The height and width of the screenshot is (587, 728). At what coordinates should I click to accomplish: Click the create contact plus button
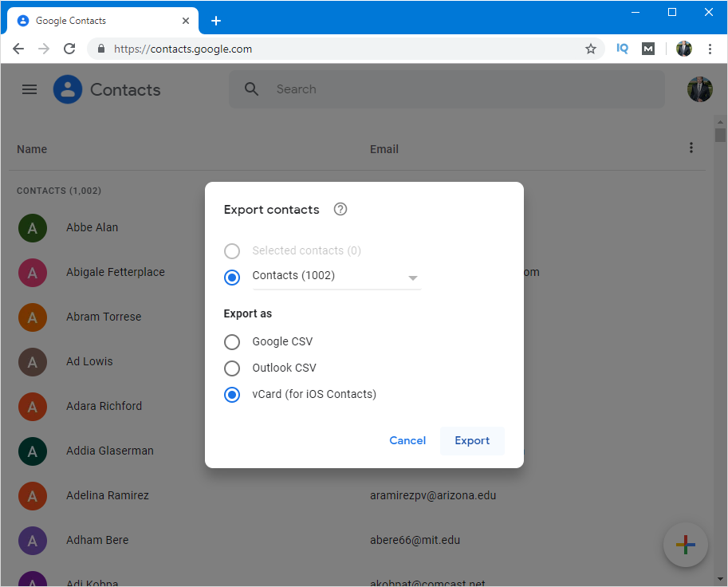685,545
